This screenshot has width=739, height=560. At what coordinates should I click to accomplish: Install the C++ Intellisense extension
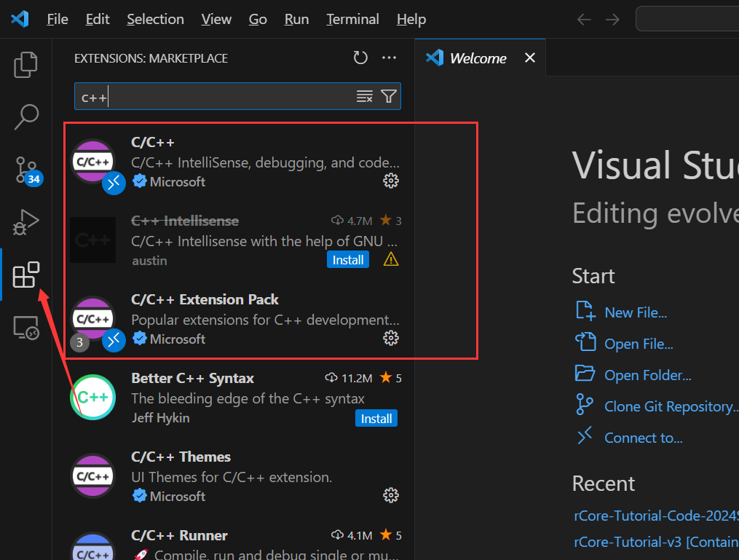tap(348, 260)
